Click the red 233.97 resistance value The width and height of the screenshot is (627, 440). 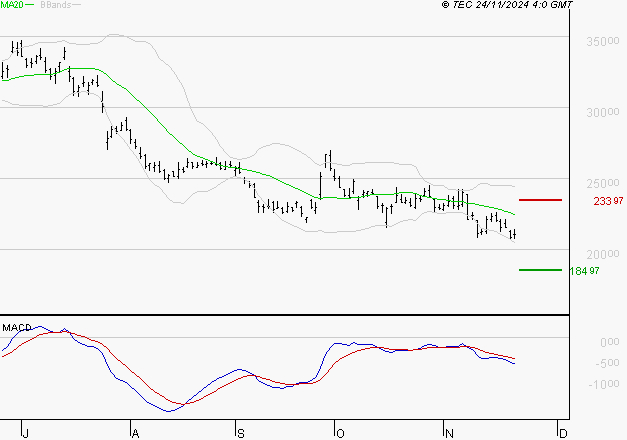point(608,201)
